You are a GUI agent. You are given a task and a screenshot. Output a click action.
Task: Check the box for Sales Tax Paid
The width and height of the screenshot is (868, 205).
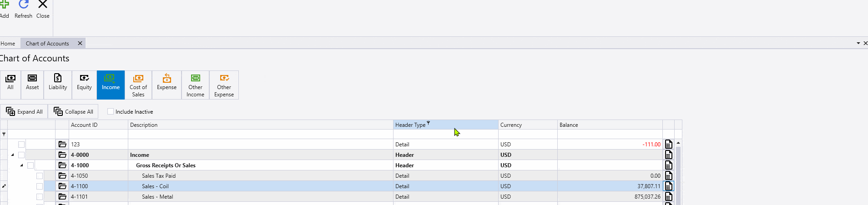[x=40, y=176]
